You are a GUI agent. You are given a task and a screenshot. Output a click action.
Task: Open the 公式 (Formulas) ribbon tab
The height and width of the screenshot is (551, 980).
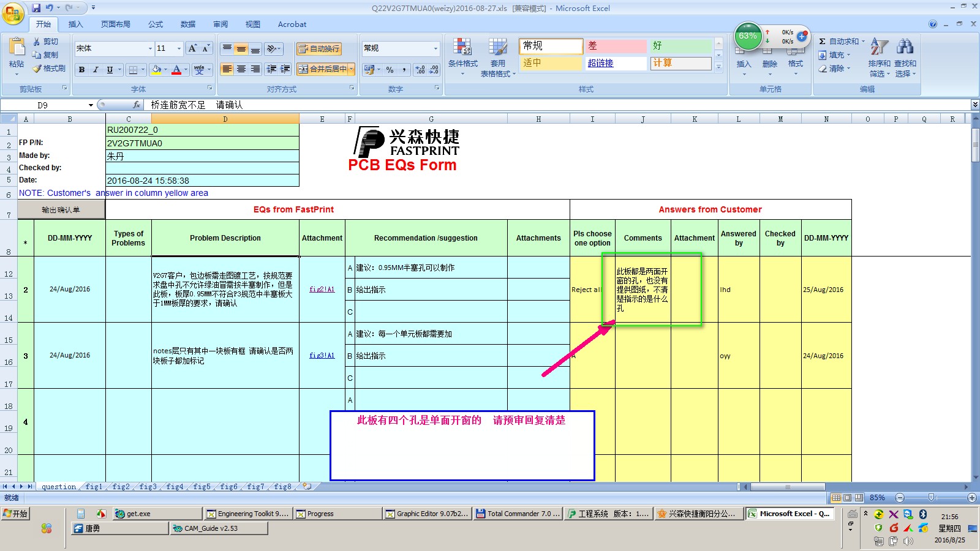pyautogui.click(x=156, y=24)
